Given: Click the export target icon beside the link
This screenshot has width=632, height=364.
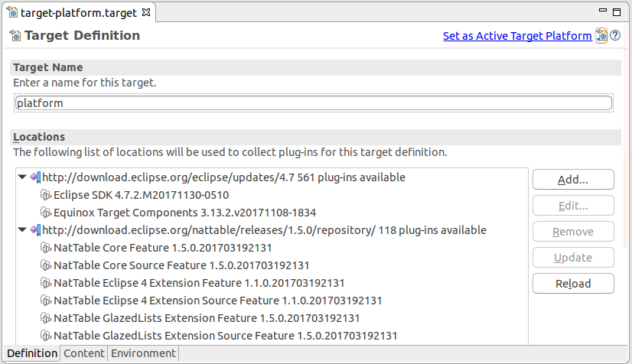Looking at the screenshot, I should 601,35.
